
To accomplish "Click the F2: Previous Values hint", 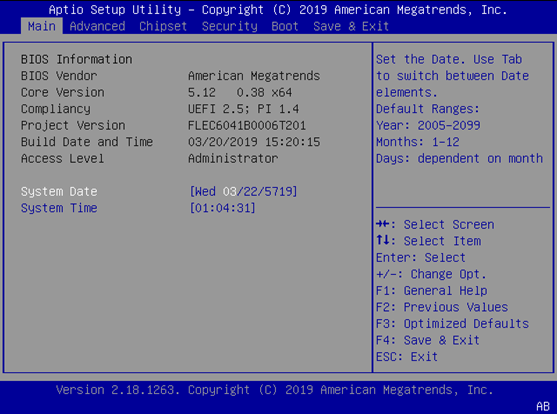I will pos(442,307).
